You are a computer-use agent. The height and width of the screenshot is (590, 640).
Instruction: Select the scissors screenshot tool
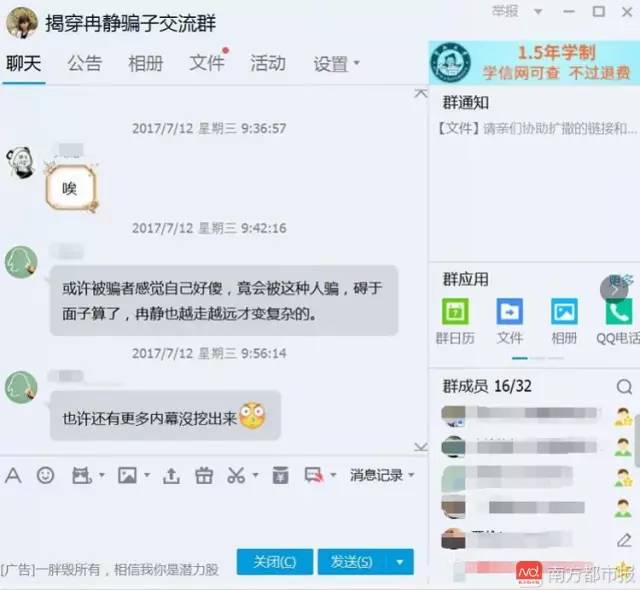pos(236,475)
